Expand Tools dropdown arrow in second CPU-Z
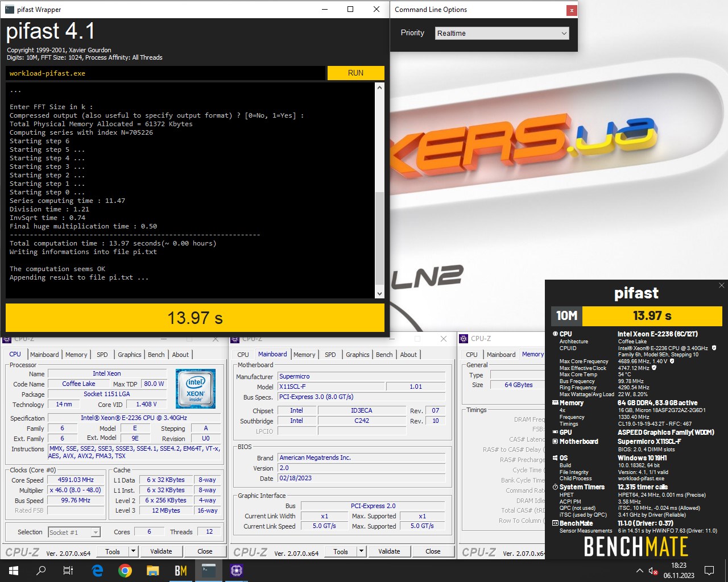 click(x=361, y=551)
